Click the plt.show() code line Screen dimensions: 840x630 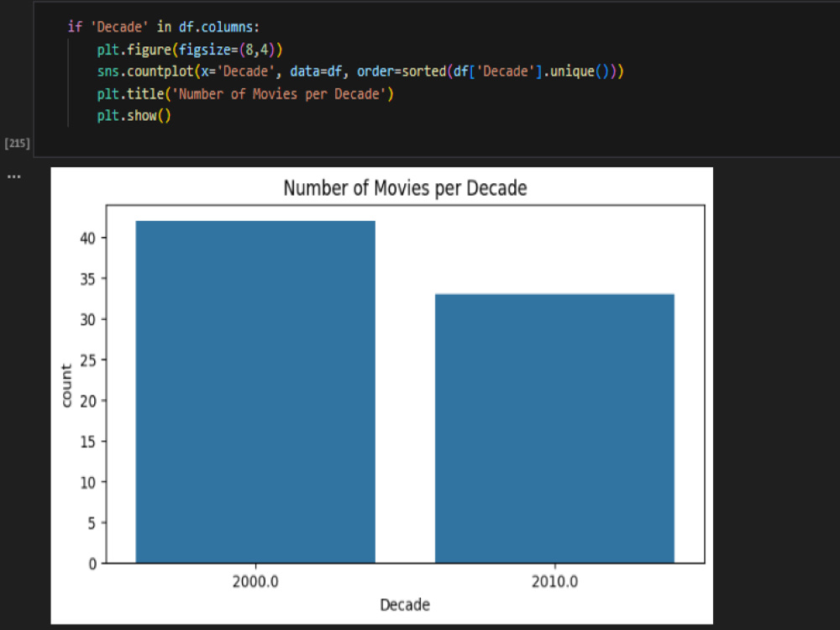[134, 116]
